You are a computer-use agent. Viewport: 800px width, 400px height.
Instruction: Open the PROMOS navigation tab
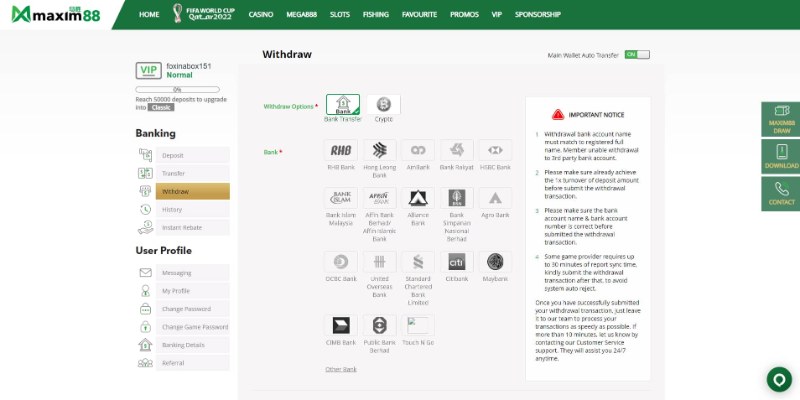(x=463, y=15)
